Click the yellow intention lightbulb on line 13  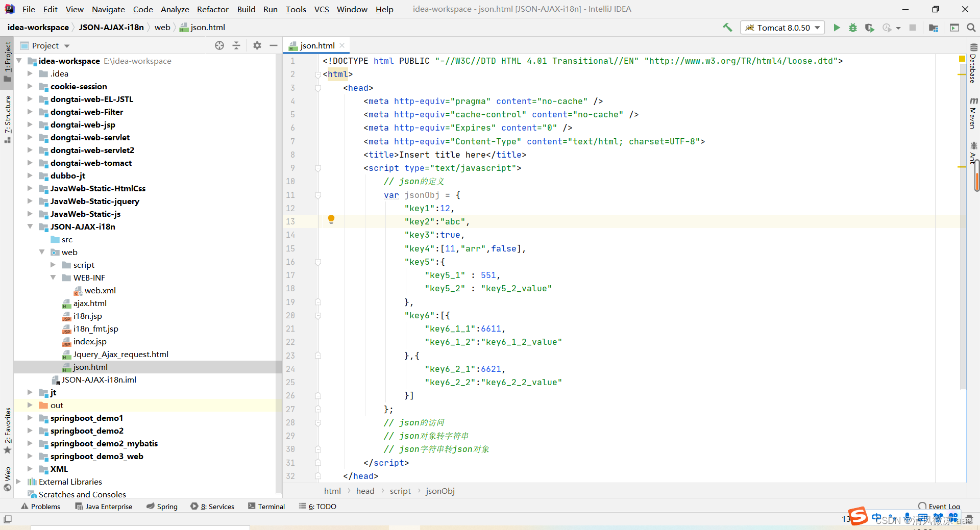click(x=331, y=219)
